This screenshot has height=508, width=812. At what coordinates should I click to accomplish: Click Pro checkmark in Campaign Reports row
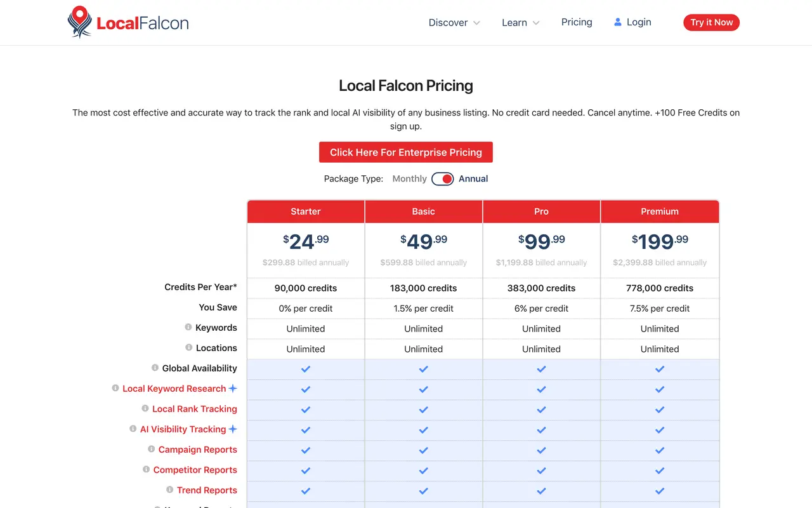pos(541,450)
